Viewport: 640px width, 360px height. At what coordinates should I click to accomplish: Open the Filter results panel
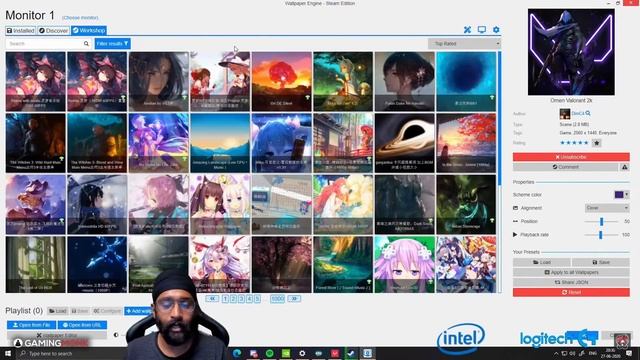point(113,44)
